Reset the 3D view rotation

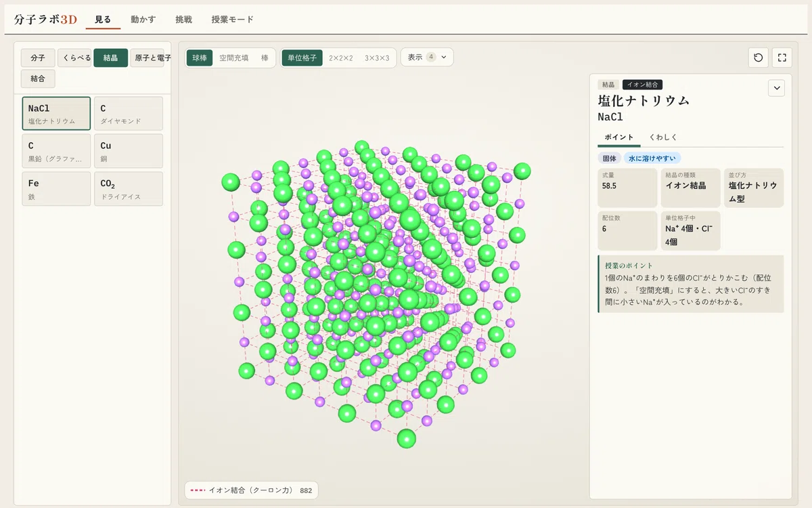pos(758,58)
